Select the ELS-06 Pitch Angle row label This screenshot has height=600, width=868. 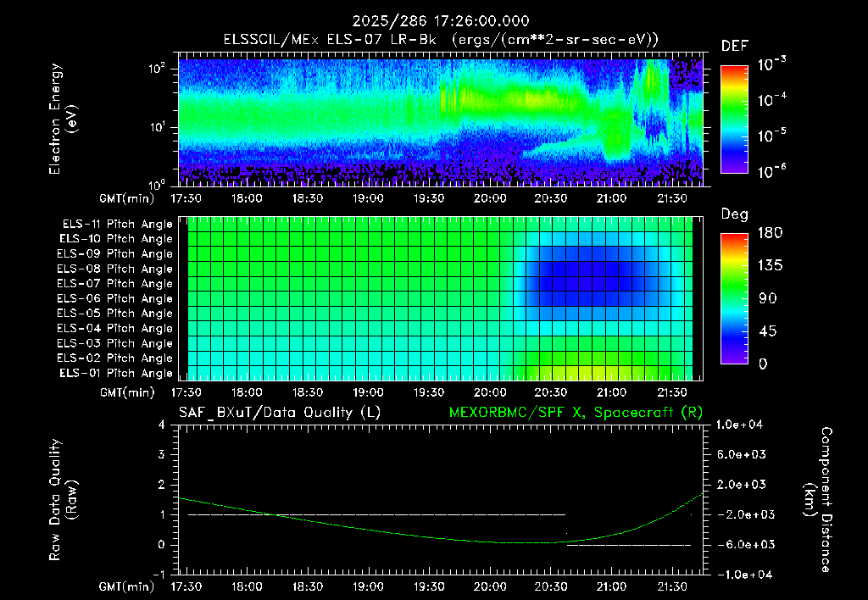(115, 298)
